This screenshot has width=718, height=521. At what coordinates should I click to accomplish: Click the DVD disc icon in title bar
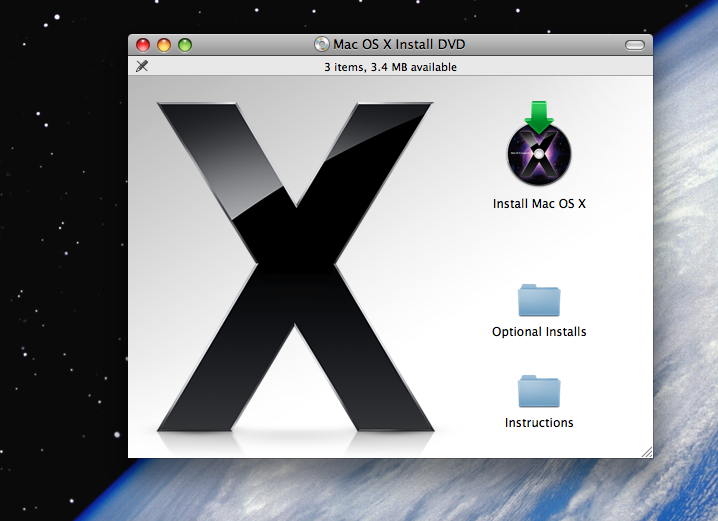[322, 44]
